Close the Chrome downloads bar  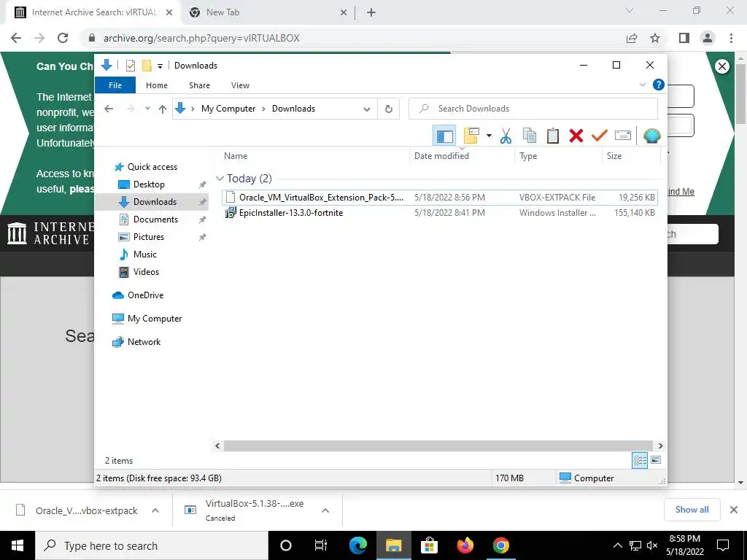(734, 510)
